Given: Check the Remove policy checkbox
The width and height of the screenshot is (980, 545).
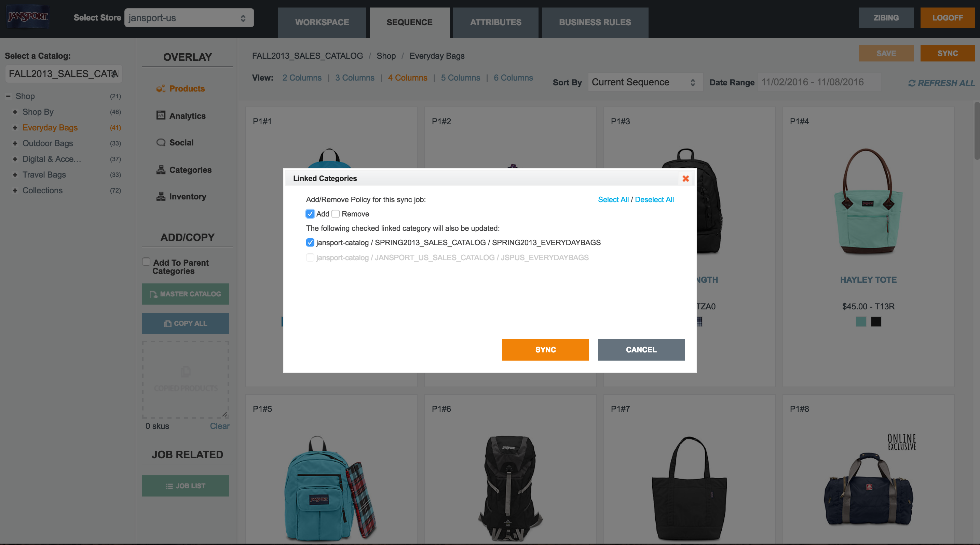Looking at the screenshot, I should click(336, 214).
